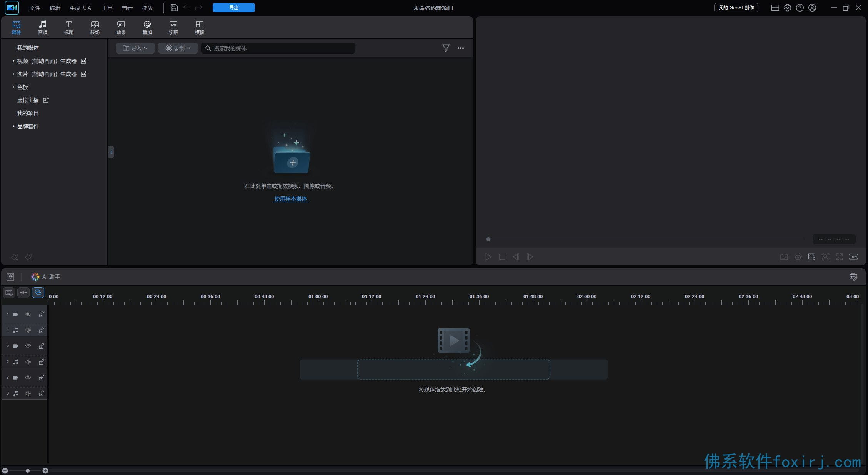Toggle the timeline clip link button
Screen dimensions: 868x475
click(x=38, y=293)
